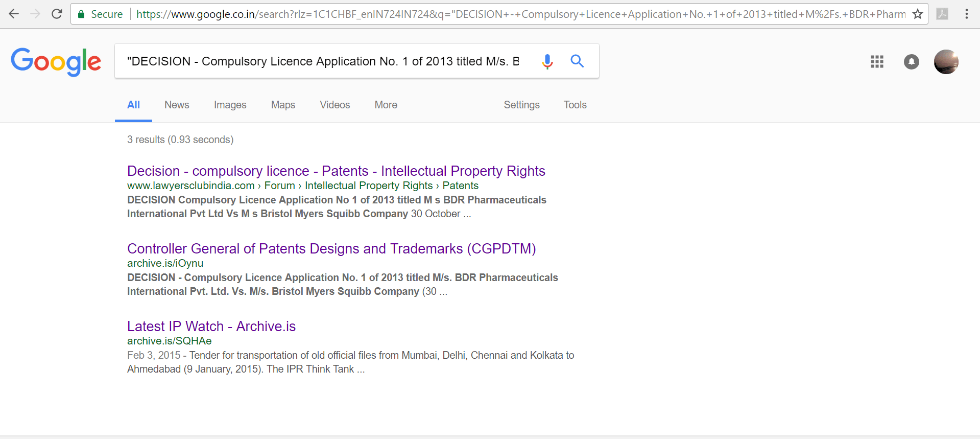Click the PDF extension icon
Screen dimensions: 980x439
coord(942,14)
